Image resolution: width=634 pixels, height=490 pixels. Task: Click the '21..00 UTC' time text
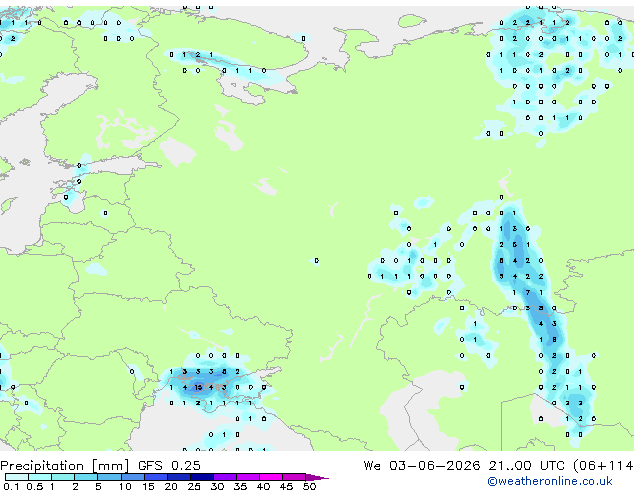point(526,465)
